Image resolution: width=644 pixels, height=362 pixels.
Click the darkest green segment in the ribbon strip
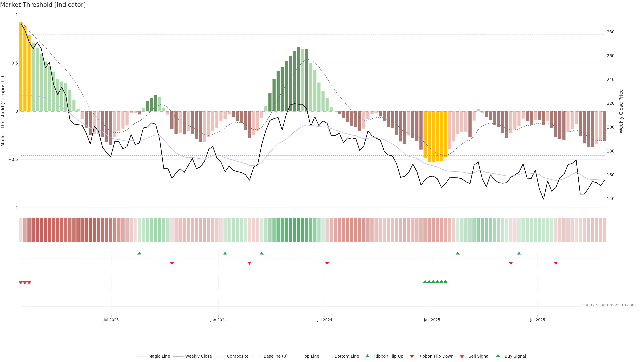(x=298, y=230)
